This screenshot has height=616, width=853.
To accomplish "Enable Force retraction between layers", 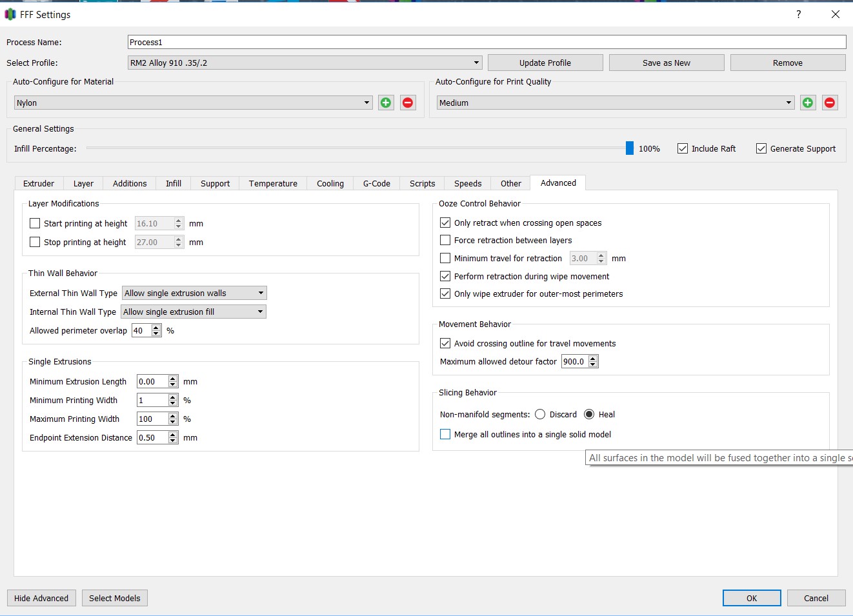I will tap(445, 240).
